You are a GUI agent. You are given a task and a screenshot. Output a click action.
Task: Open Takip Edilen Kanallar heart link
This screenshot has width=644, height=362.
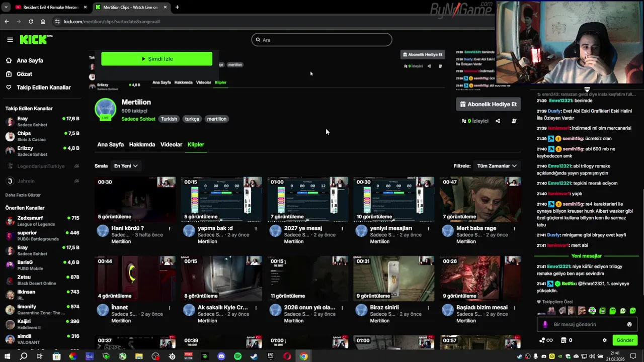point(38,87)
